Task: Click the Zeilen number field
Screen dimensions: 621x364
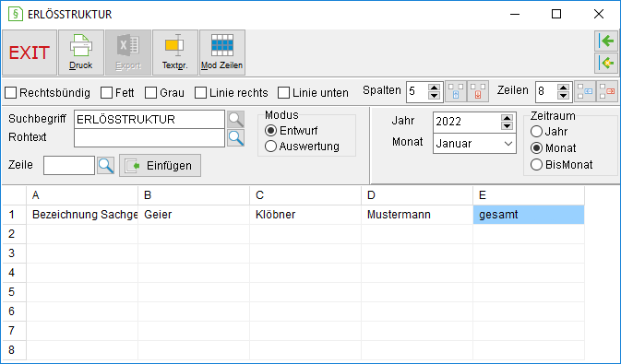Action: [546, 92]
